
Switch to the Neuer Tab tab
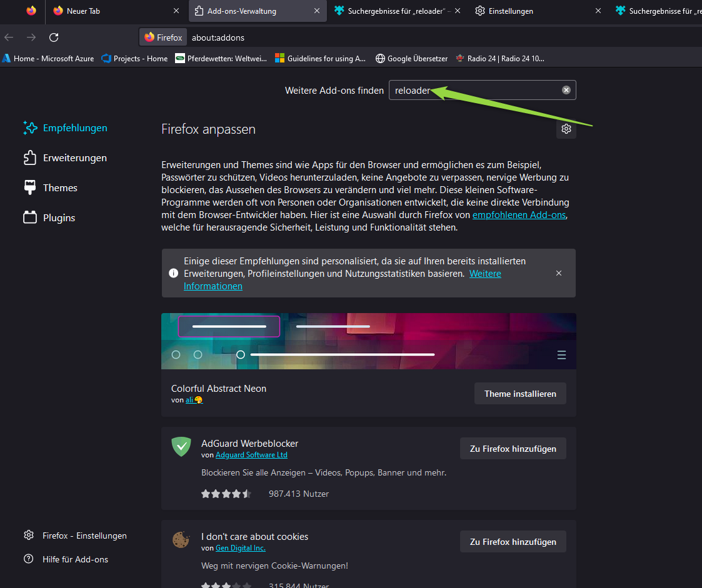pyautogui.click(x=83, y=11)
